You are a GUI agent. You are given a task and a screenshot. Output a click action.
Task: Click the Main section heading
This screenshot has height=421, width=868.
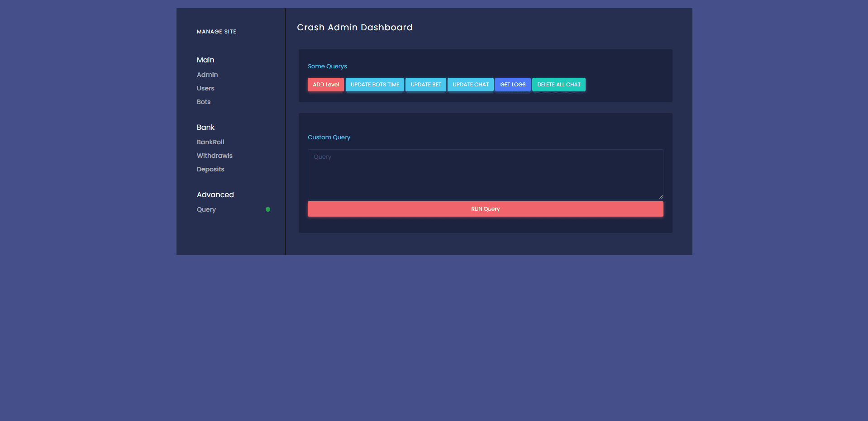coord(205,60)
